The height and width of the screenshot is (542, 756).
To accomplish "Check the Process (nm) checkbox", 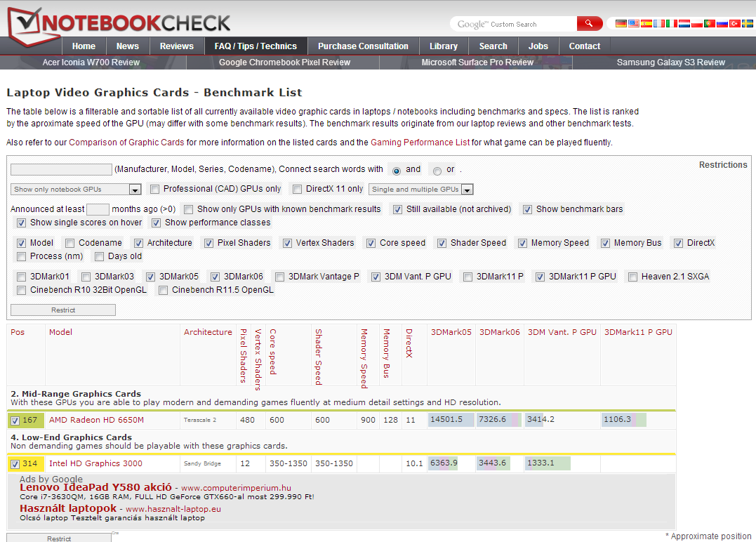I will tap(21, 256).
